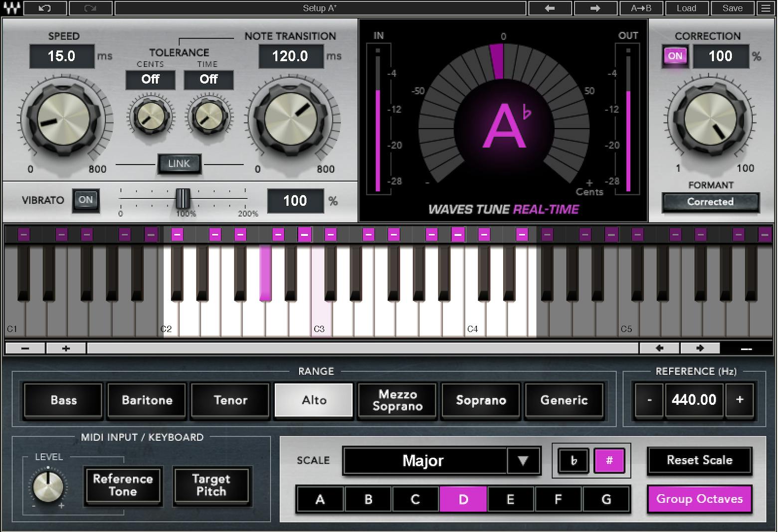Click the keyboard zoom out minus icon

[24, 348]
